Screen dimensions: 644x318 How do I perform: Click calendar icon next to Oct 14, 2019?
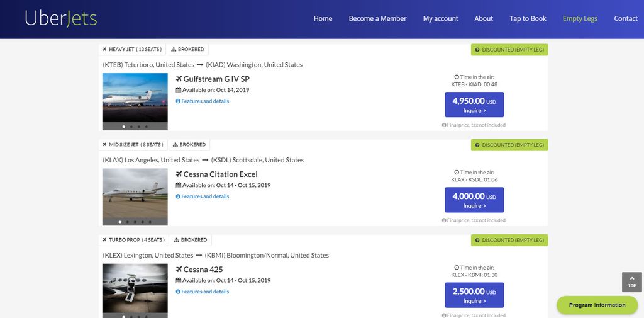178,90
